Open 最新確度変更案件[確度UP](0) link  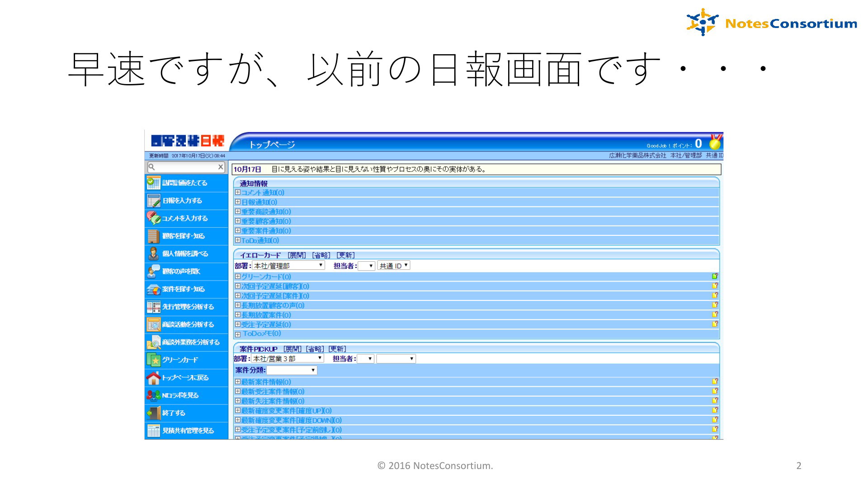point(287,411)
